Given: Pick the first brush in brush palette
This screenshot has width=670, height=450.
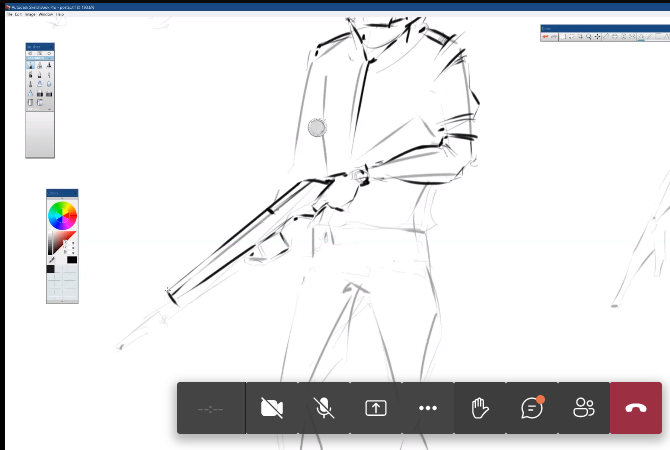Looking at the screenshot, I should tap(30, 66).
